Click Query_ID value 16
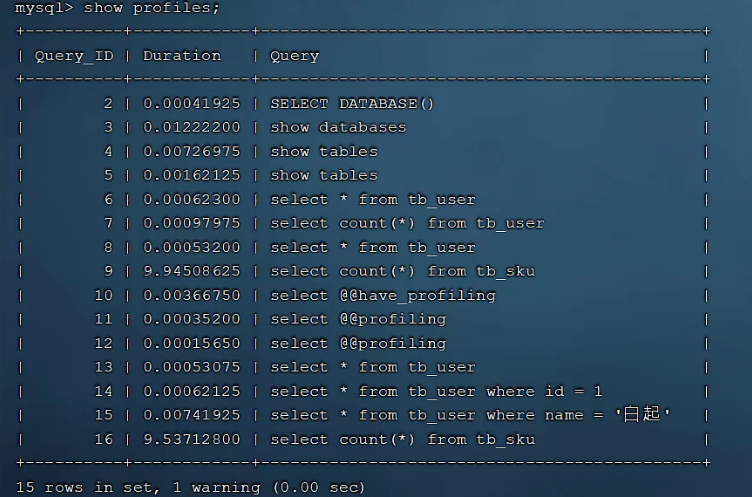Screen dimensions: 752x497 pos(104,439)
